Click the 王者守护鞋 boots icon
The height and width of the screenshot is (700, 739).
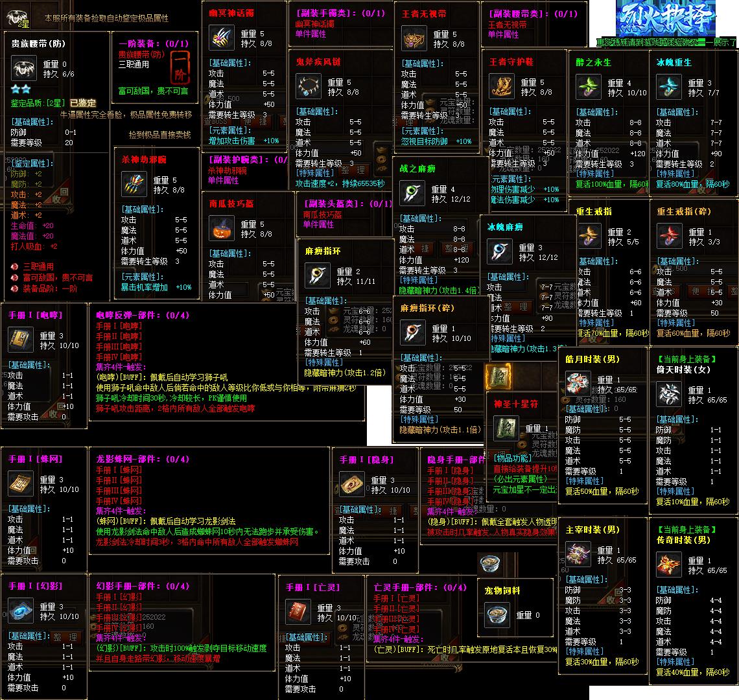coord(502,86)
